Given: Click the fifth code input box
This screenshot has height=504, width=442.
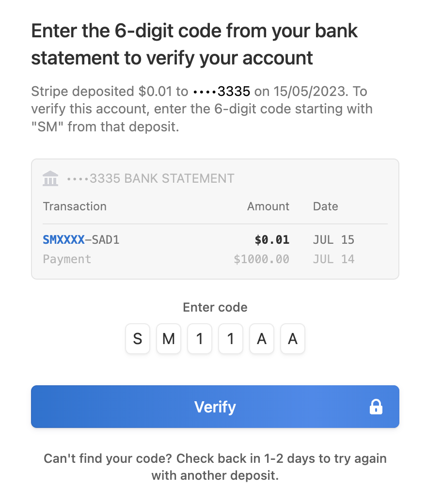Looking at the screenshot, I should (x=262, y=339).
